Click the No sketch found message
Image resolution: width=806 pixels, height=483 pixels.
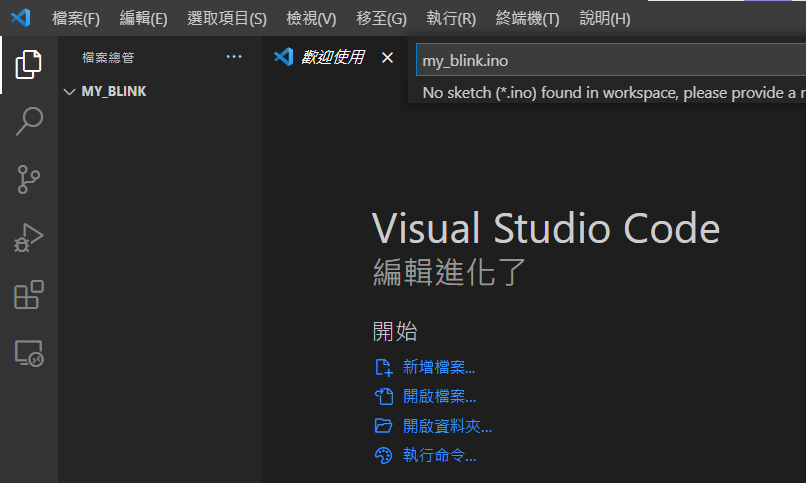coord(614,93)
